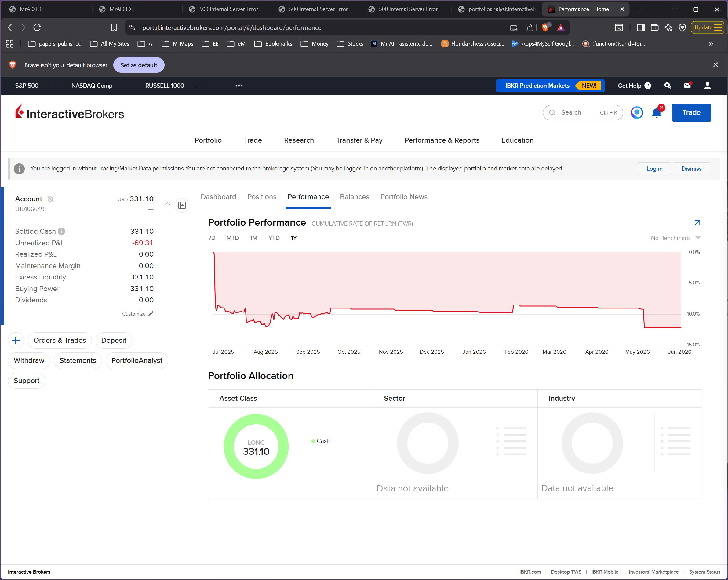Expand the hidden bookmarks overflow chevron
728x580 pixels.
711,44
